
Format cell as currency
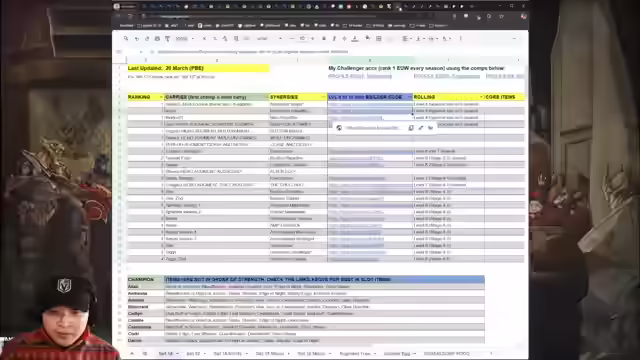pyautogui.click(x=204, y=38)
